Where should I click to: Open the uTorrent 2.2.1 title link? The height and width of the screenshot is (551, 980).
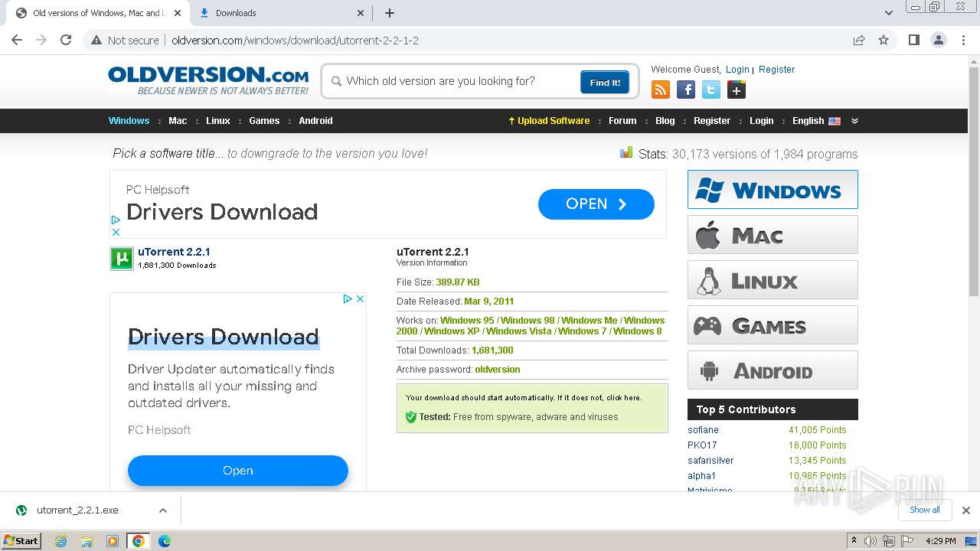(174, 252)
